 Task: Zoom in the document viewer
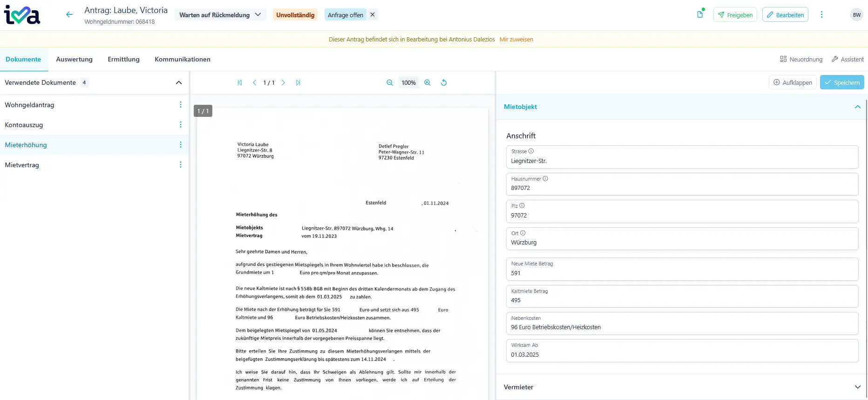(427, 82)
